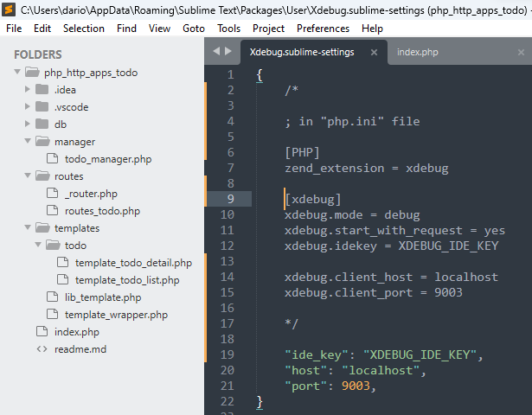This screenshot has height=415, width=532.
Task: Click the template_todo_detail.php file icon
Action: pos(62,262)
